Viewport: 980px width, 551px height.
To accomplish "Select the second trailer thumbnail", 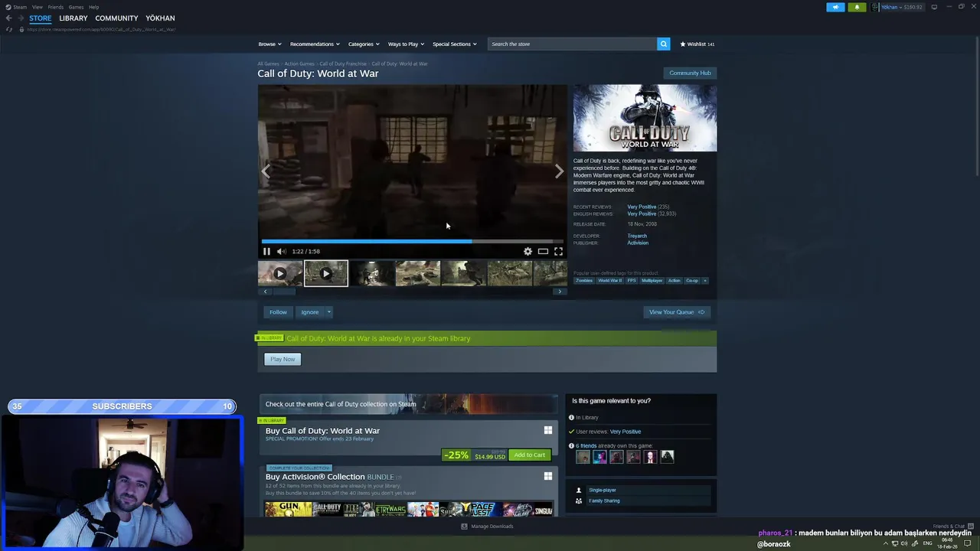I will tap(326, 273).
